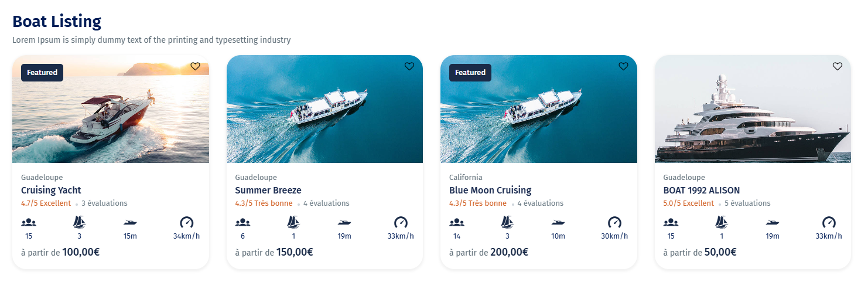Open the Cruising Yacht title link

click(51, 190)
